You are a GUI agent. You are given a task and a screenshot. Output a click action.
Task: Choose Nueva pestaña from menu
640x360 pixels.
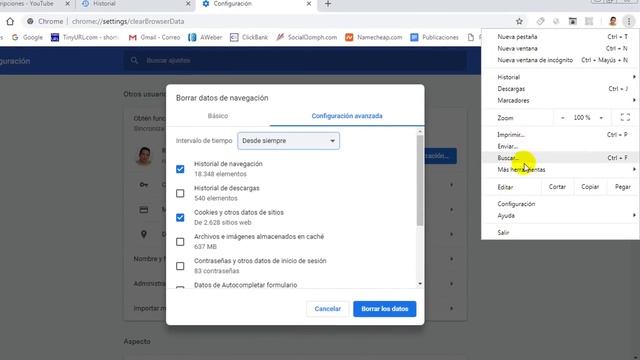click(559, 37)
